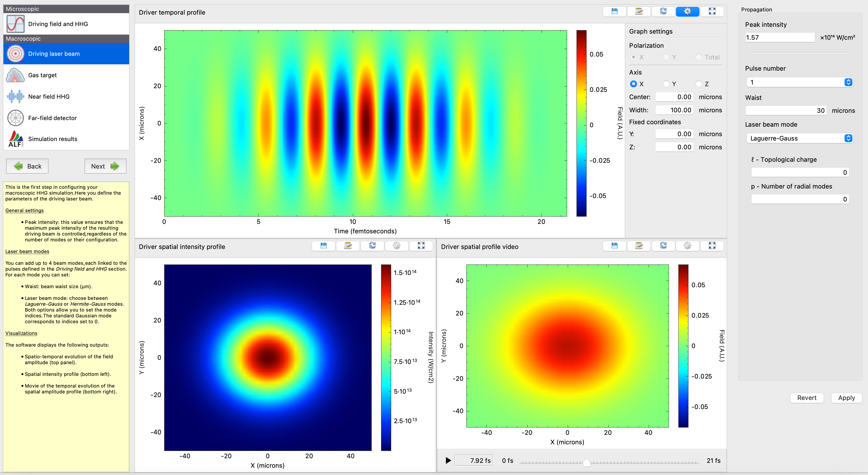
Task: Select Y polarization in graph settings
Action: click(666, 57)
